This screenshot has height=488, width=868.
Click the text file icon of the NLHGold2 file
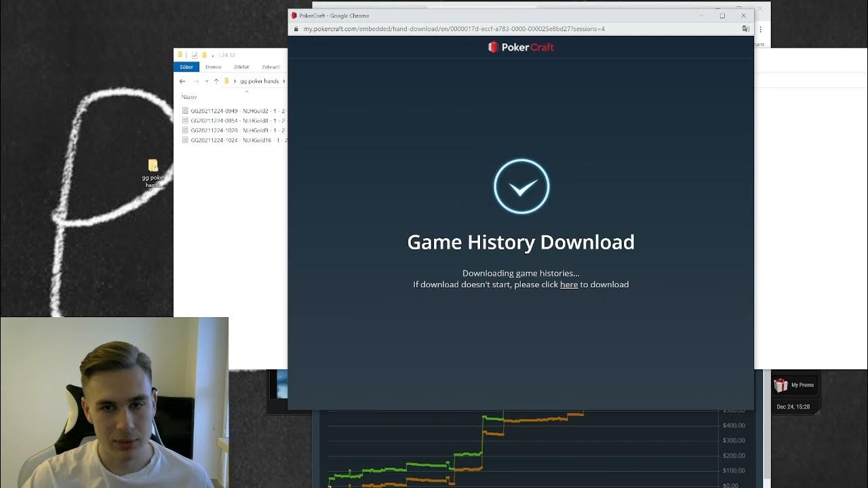click(185, 110)
